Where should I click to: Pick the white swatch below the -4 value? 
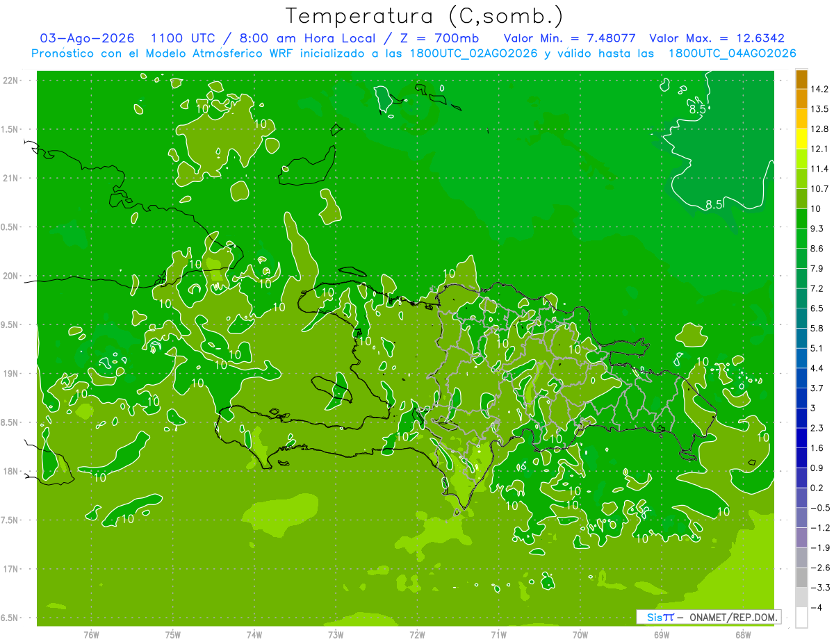tap(801, 618)
